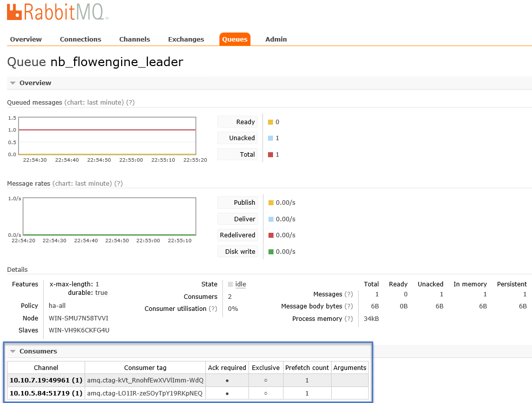Open help (?) for Message rates

118,183
